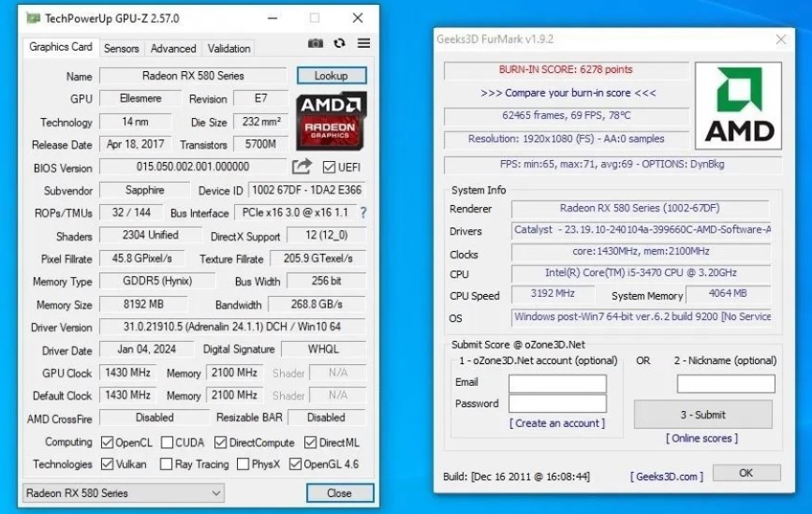Screen dimensions: 812x514
Task: Click the Driver Version value field
Action: tap(232, 327)
